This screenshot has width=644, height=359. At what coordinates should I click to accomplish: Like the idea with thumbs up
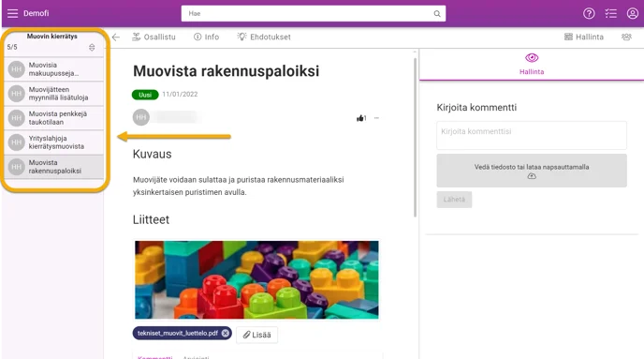click(361, 118)
